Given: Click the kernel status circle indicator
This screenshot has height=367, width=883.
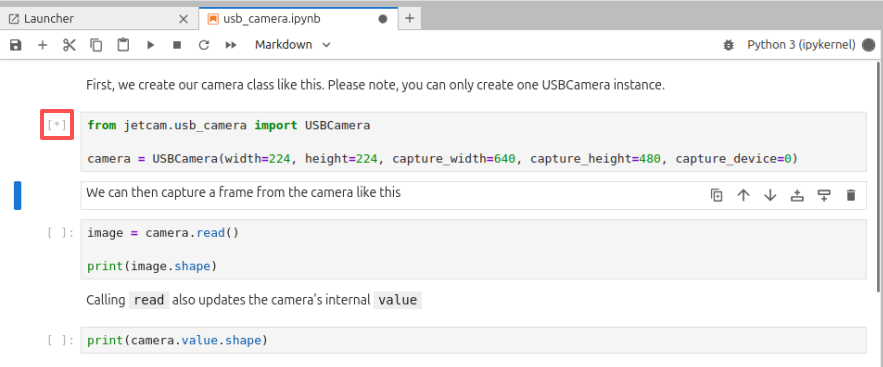Looking at the screenshot, I should 869,45.
